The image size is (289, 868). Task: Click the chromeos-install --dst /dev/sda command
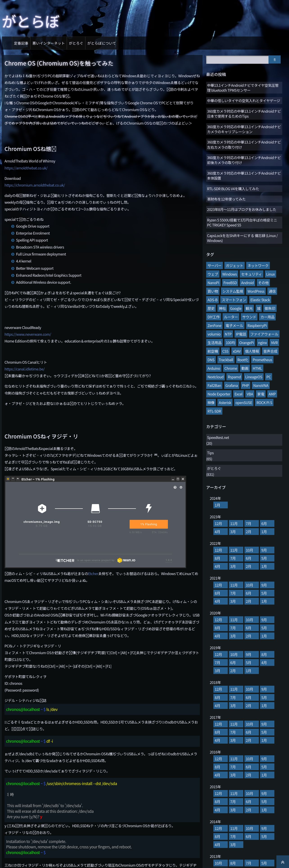[82, 783]
